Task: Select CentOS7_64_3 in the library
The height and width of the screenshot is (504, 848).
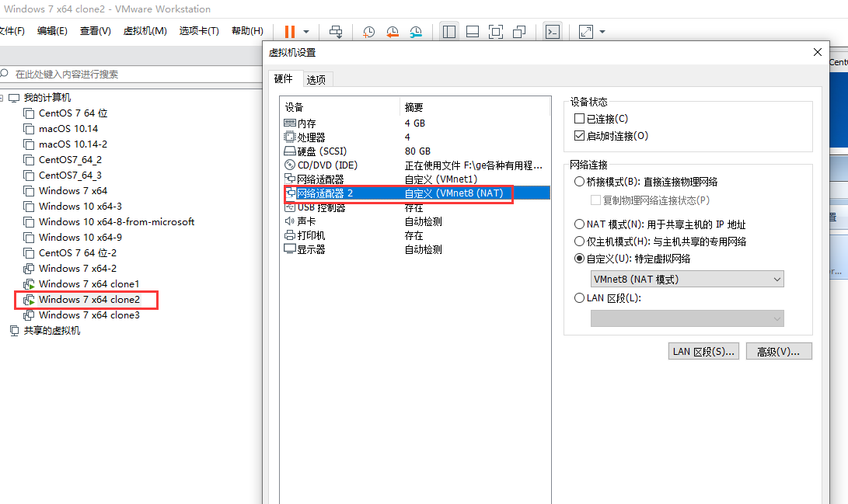Action: (x=70, y=175)
